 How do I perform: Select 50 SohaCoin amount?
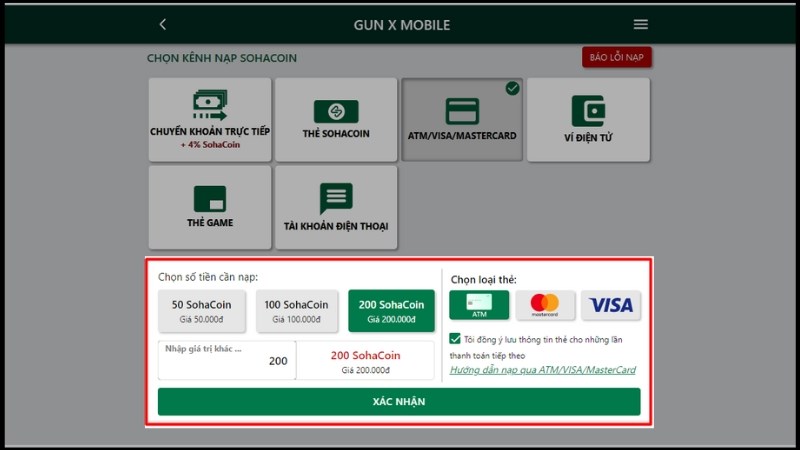click(202, 311)
